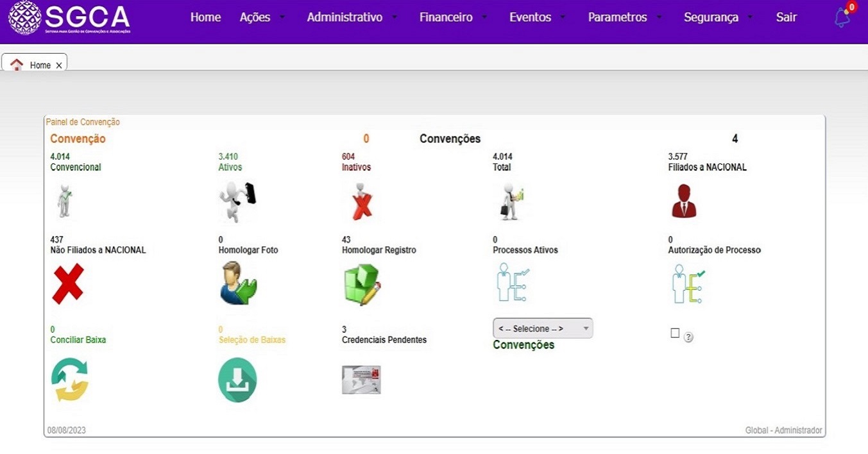Click the Processos Ativos icon
Screen dimensions: 868x454
point(512,283)
